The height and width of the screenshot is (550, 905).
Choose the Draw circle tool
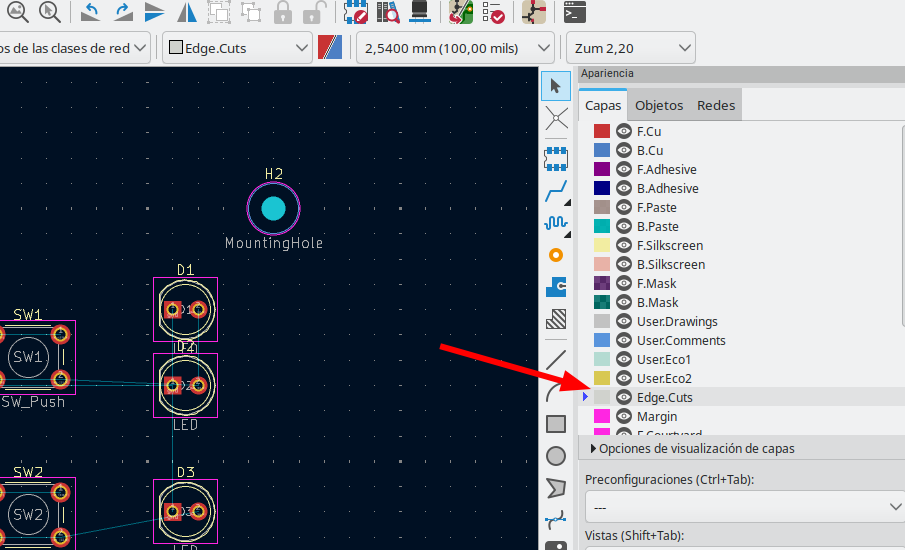click(556, 456)
